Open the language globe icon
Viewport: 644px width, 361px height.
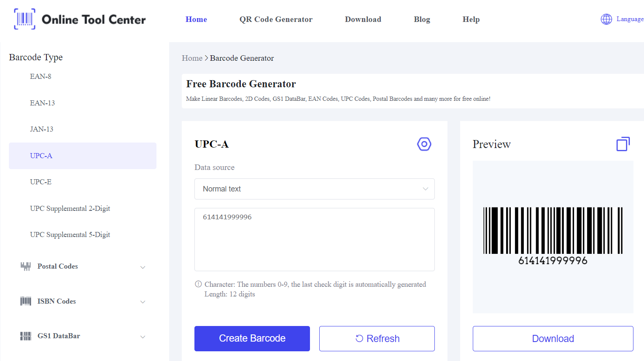[606, 19]
